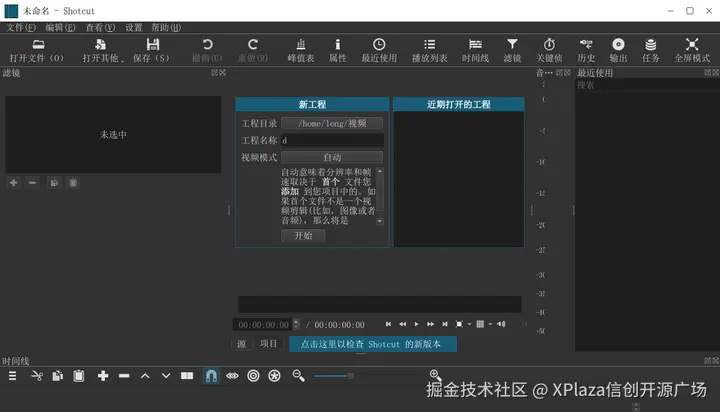
Task: Click Redo (重做) toolbar icon
Action: 253,51
